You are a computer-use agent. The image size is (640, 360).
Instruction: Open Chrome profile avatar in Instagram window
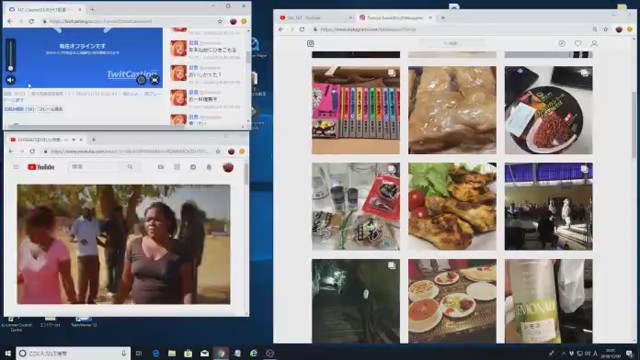pos(619,29)
